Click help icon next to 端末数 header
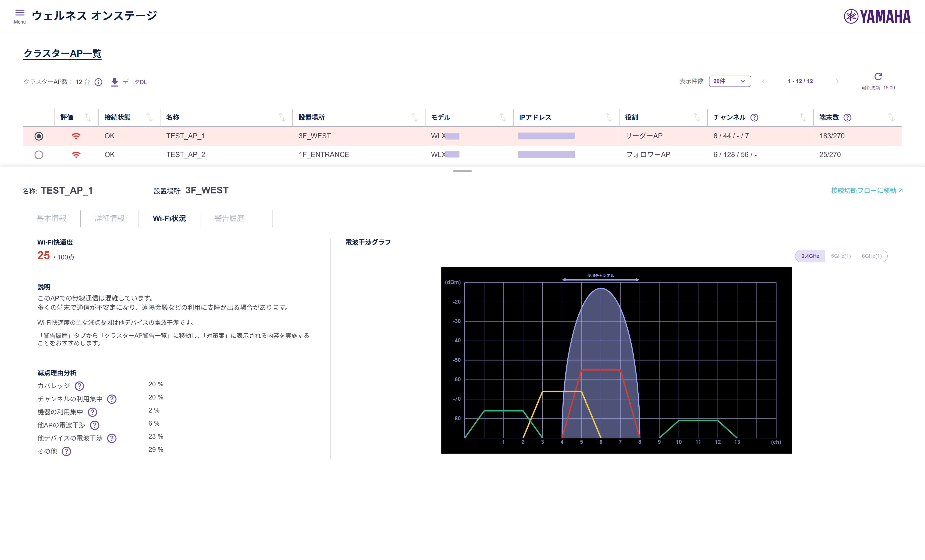Viewport: 925px width, 560px height. (x=847, y=117)
